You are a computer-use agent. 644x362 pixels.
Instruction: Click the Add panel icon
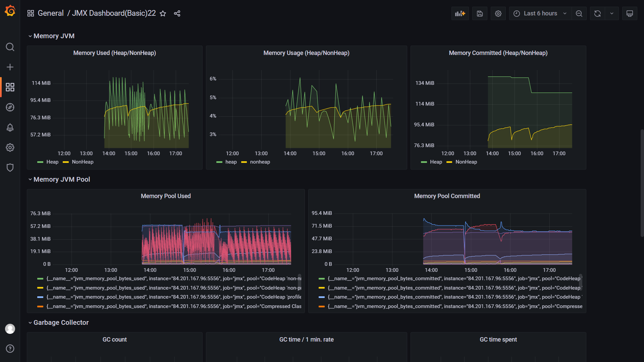coord(460,13)
